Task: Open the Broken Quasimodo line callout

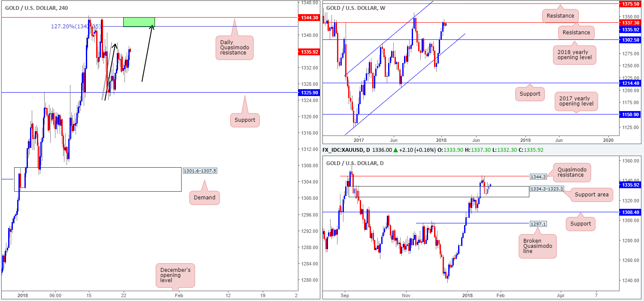Action: tap(537, 246)
